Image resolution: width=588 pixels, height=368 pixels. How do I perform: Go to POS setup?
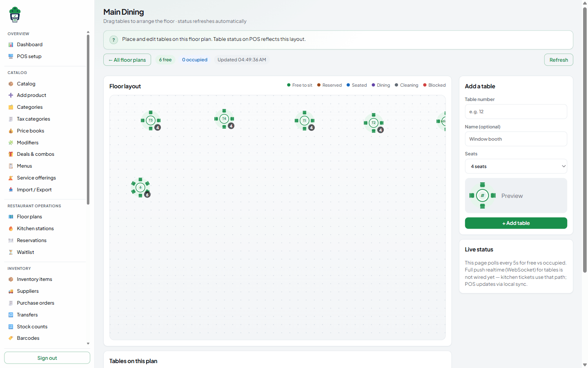(29, 56)
